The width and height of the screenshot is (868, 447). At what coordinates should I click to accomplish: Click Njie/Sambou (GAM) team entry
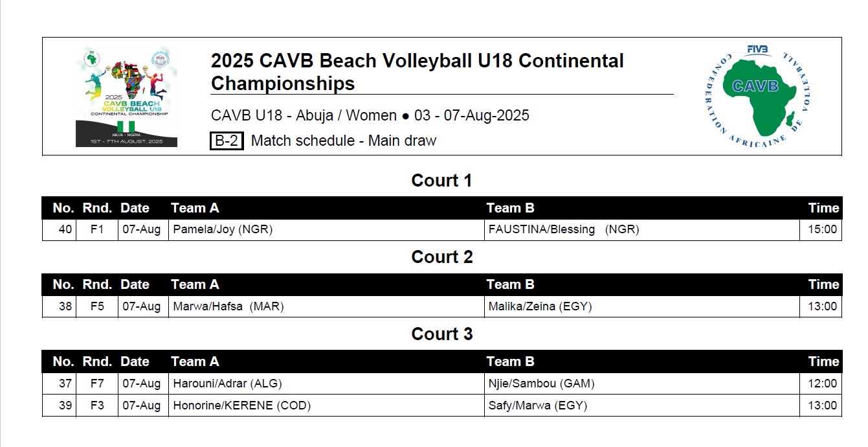click(x=542, y=384)
